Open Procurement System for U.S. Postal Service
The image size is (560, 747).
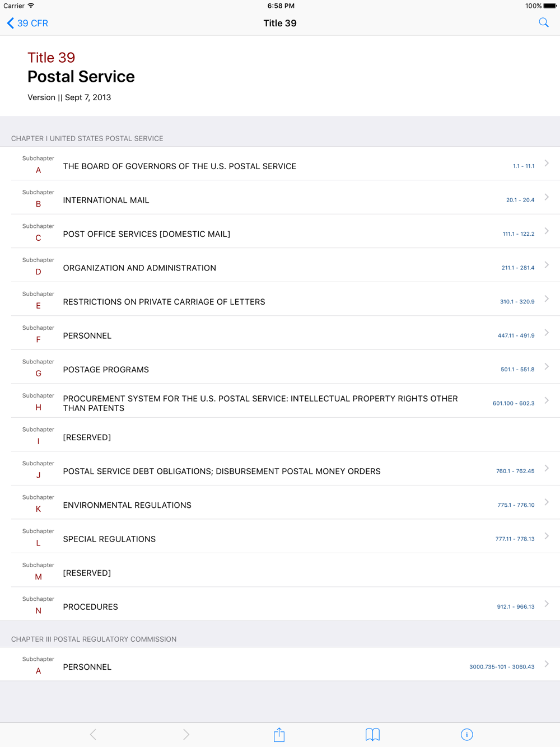tap(280, 400)
